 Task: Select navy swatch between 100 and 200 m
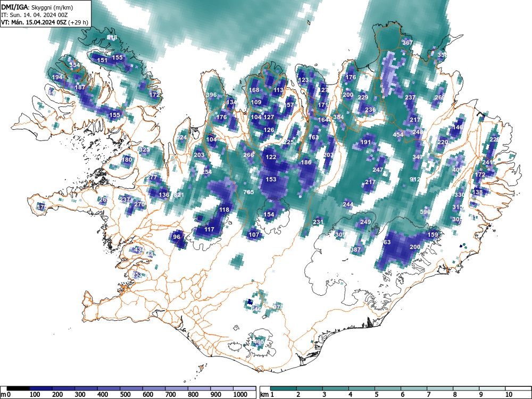click(41, 388)
